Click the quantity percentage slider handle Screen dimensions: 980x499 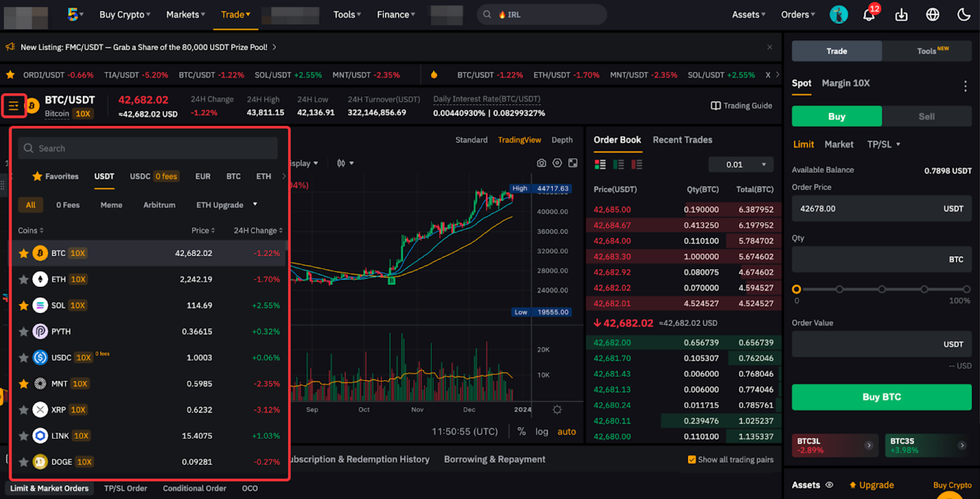(796, 289)
